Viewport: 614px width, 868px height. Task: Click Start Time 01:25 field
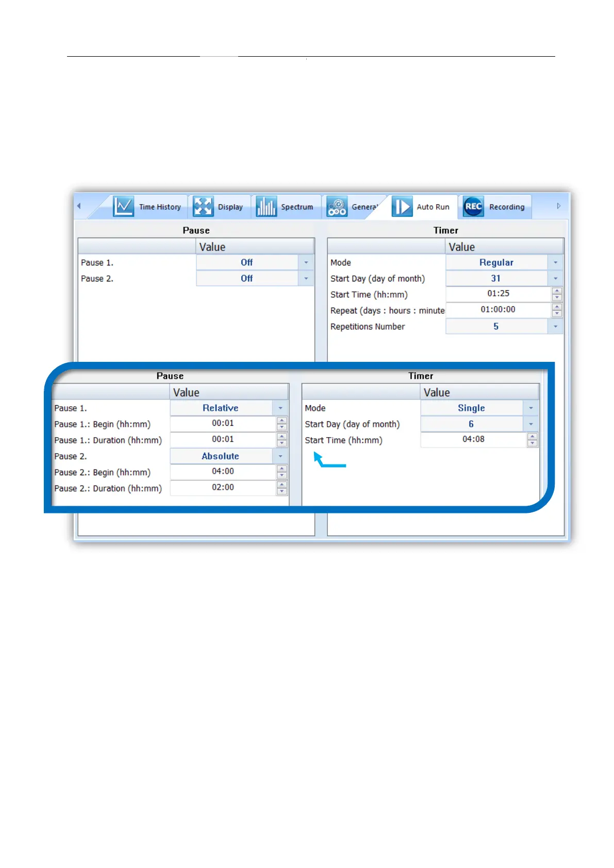click(x=499, y=294)
